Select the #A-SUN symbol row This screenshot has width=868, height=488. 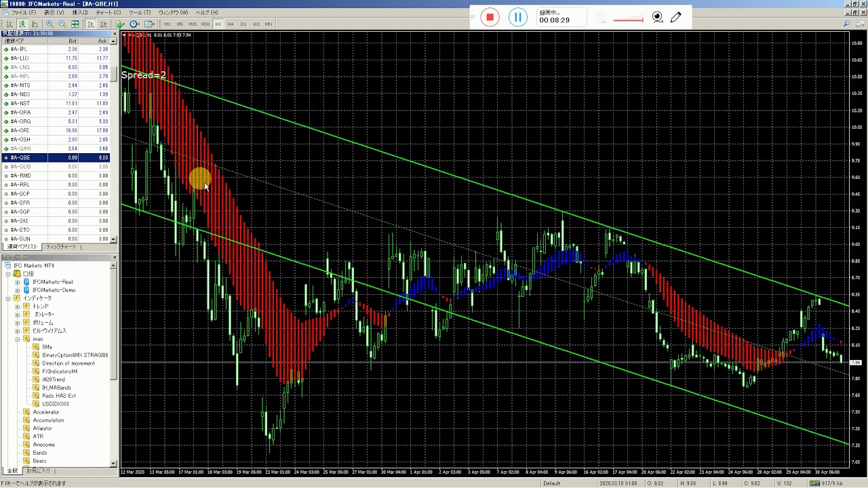(x=56, y=239)
